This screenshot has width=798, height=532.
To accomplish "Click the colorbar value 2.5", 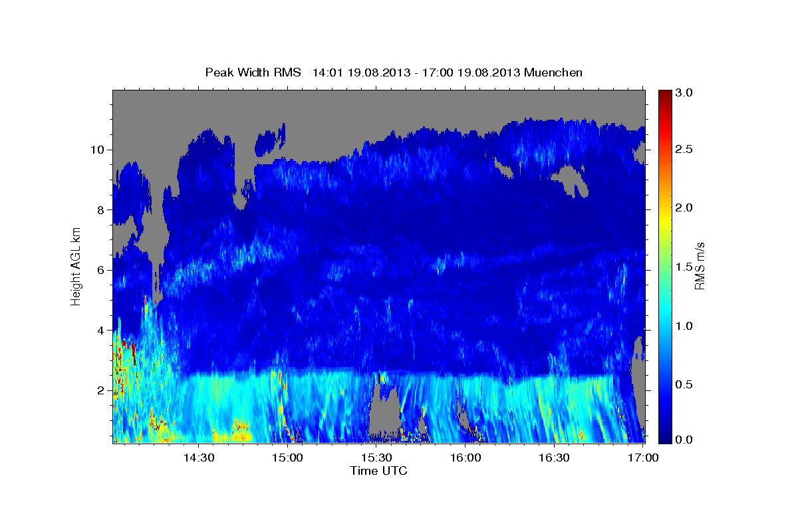I will [x=684, y=150].
